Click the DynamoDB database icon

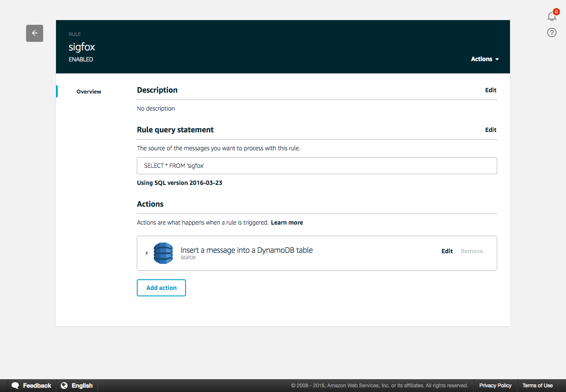pyautogui.click(x=163, y=253)
